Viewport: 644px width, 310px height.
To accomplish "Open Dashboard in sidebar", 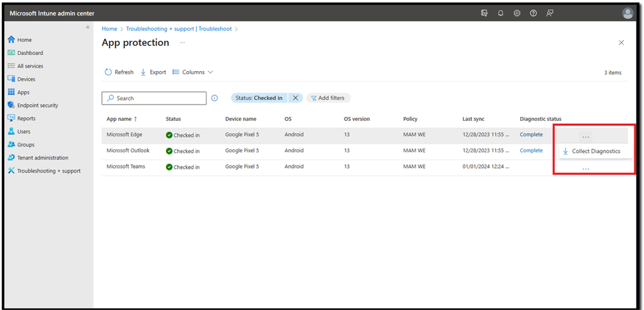I will (25, 53).
